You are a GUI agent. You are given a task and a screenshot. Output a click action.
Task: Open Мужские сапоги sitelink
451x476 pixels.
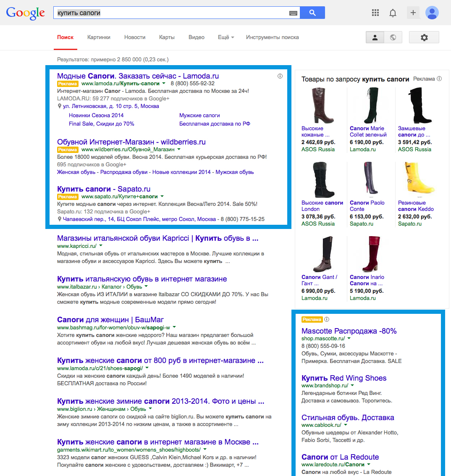[199, 116]
